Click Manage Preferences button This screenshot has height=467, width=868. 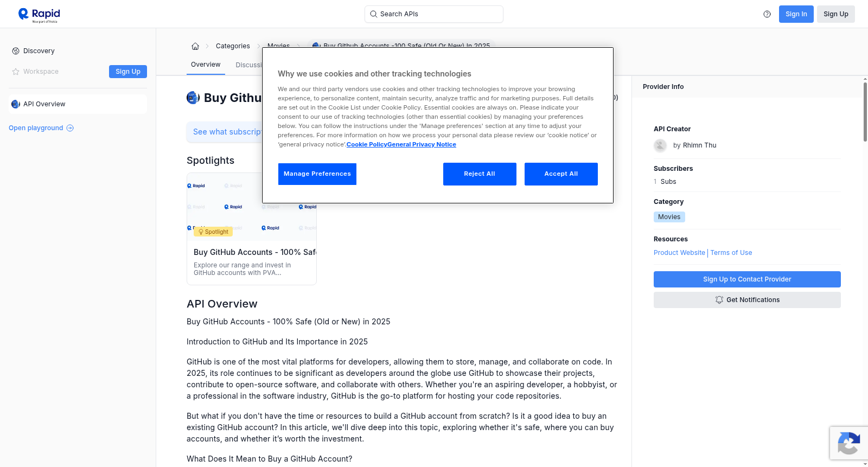(x=317, y=174)
